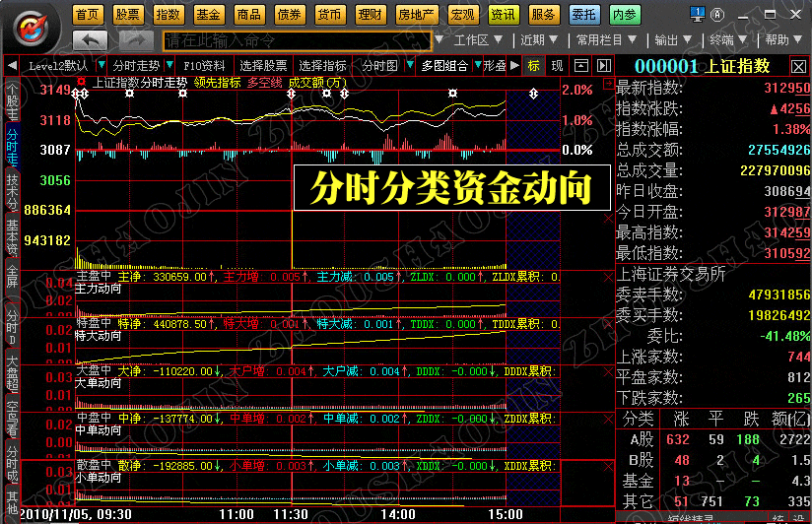The width and height of the screenshot is (812, 524).
Task: Click the forward arrow navigation button
Action: pos(137,40)
